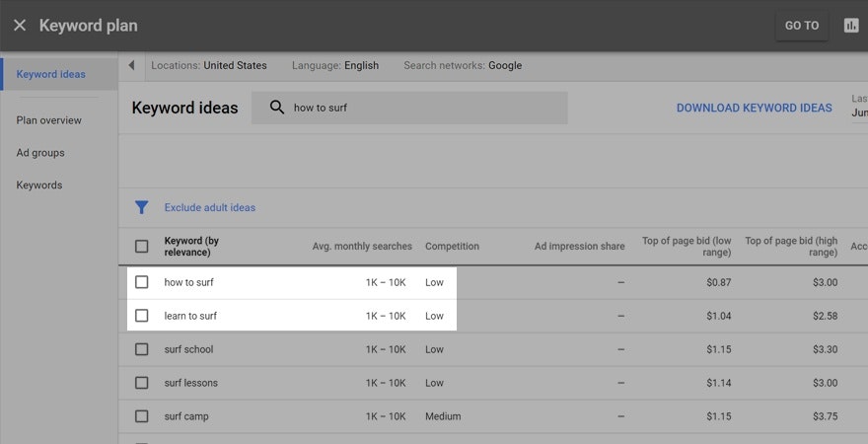Change Search networks: Google setting
Screen dimensions: 868x444
[x=463, y=65]
